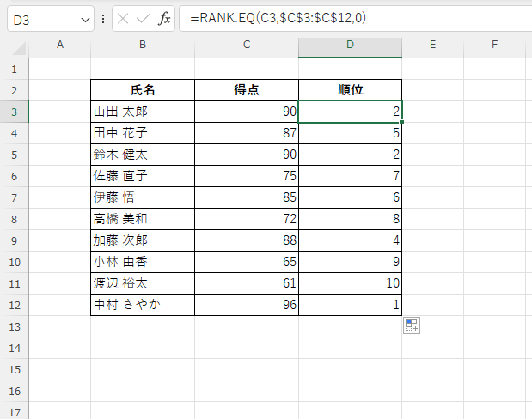
Task: Click rank 10 for 渡辺 裕太
Action: [x=350, y=283]
